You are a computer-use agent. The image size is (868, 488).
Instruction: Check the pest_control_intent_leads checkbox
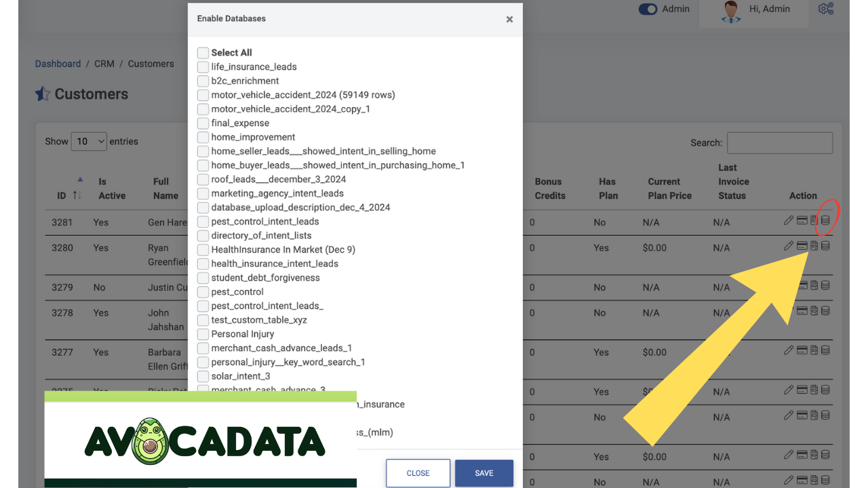[203, 221]
